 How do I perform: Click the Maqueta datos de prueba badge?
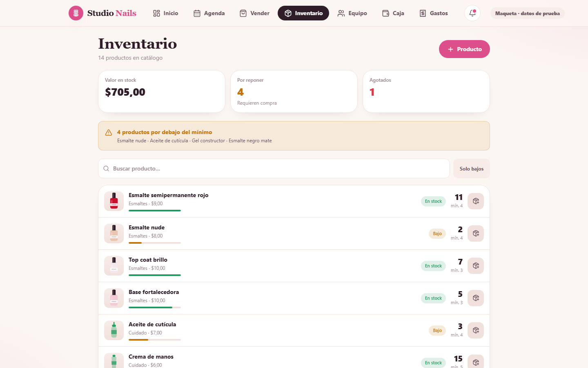point(528,13)
